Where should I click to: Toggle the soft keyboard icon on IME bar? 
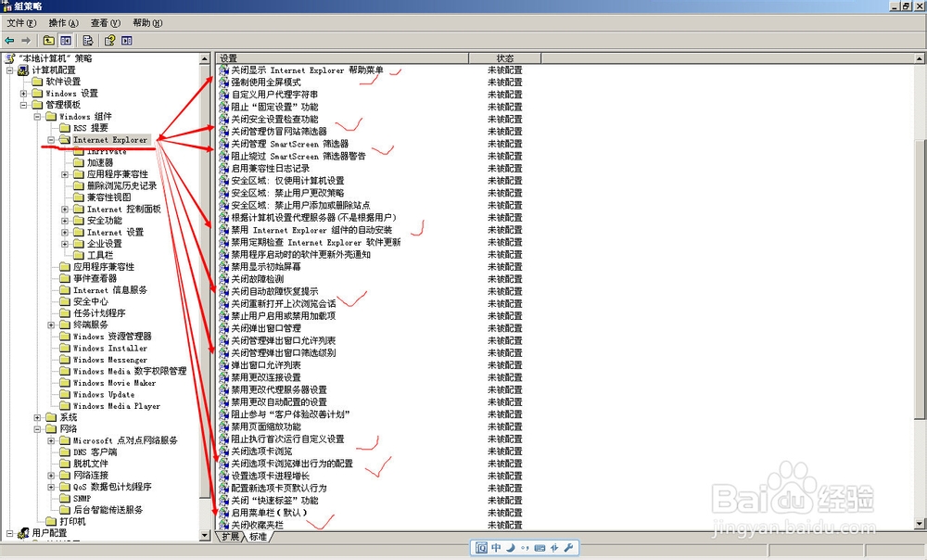tap(540, 548)
